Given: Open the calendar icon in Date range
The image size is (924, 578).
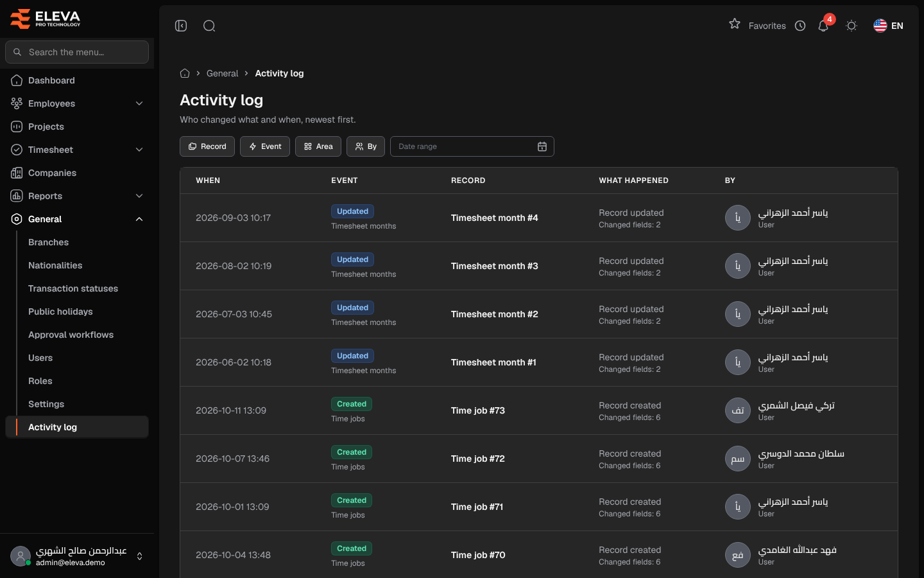Looking at the screenshot, I should pos(542,146).
